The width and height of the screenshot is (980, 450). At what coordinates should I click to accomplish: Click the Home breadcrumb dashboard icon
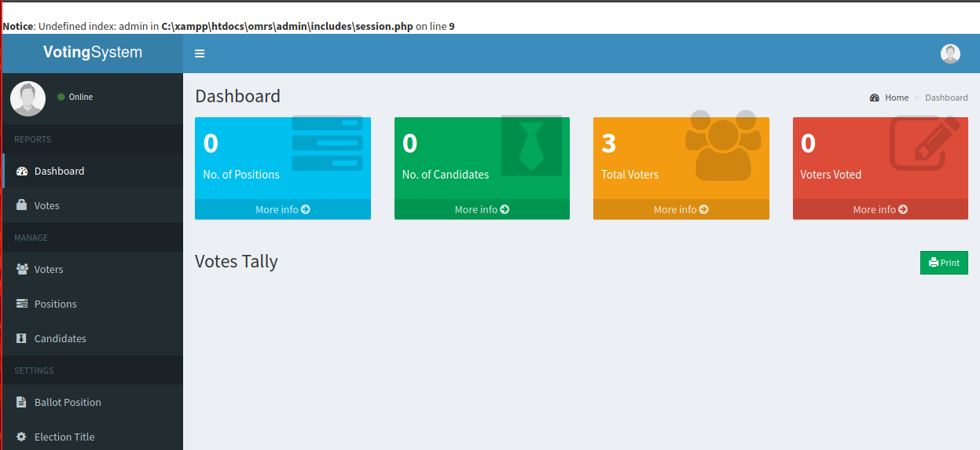point(875,98)
